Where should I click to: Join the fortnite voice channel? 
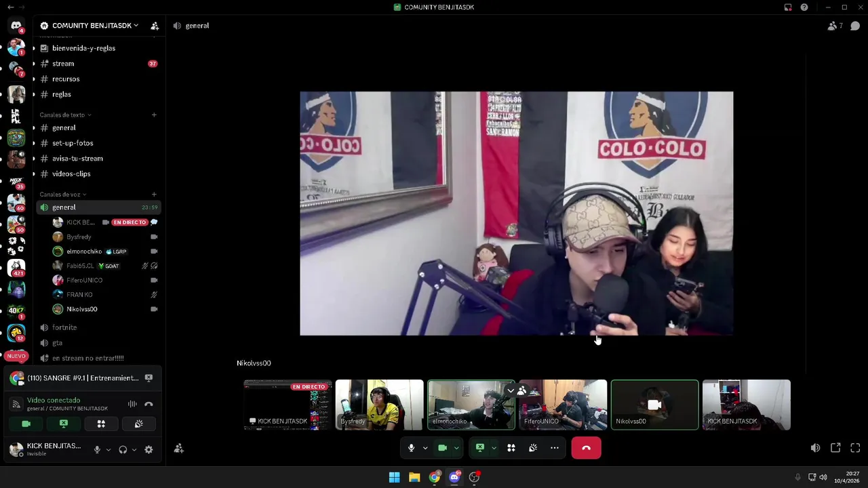click(98, 327)
